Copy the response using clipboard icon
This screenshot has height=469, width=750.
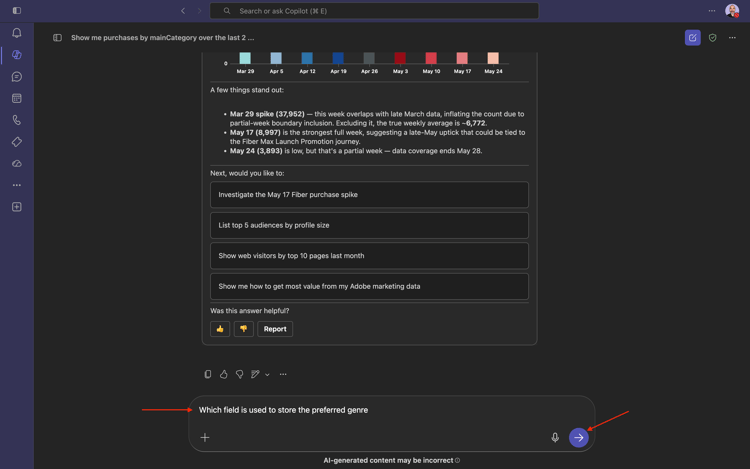pyautogui.click(x=208, y=374)
